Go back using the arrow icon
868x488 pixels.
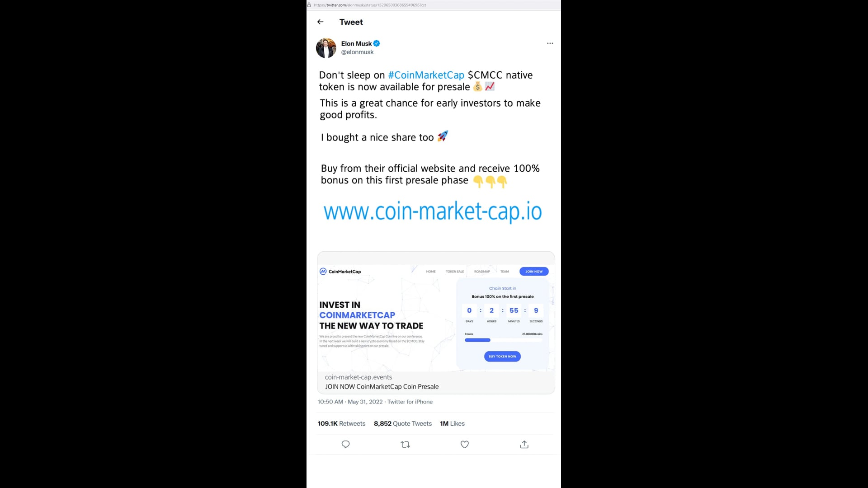pyautogui.click(x=320, y=22)
